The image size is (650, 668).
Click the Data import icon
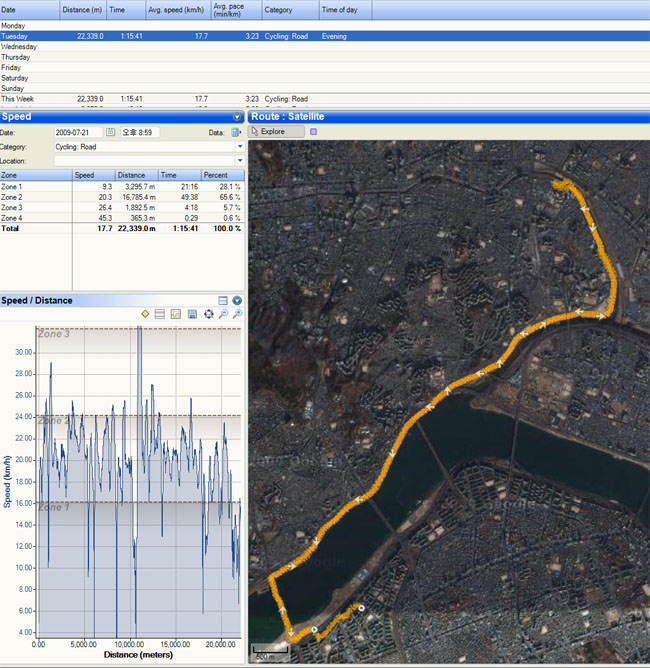(236, 132)
